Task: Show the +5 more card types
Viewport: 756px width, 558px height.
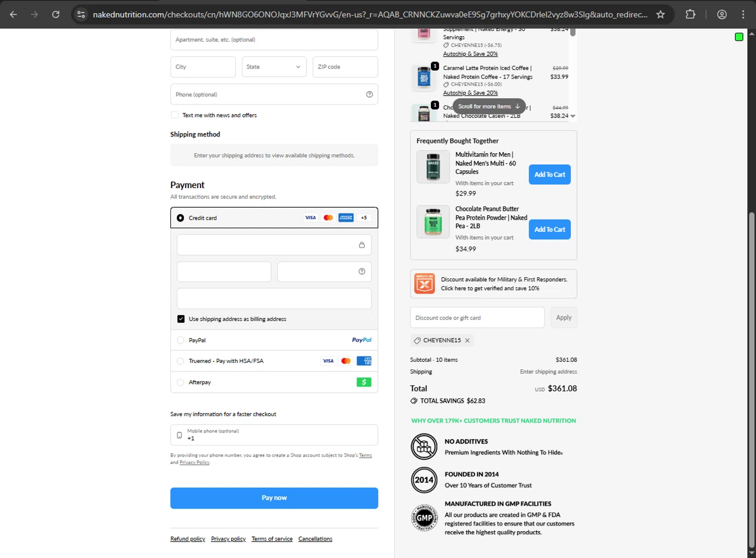Action: pyautogui.click(x=364, y=218)
